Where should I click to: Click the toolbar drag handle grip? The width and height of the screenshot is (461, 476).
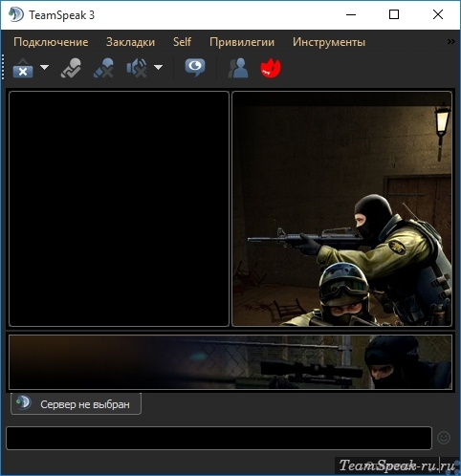point(3,67)
